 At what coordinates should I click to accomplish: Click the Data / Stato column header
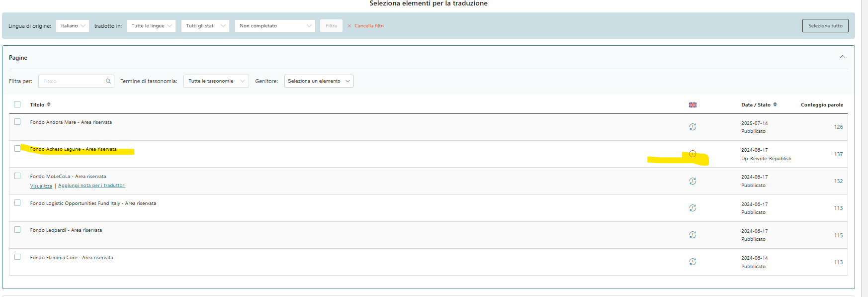pos(756,104)
